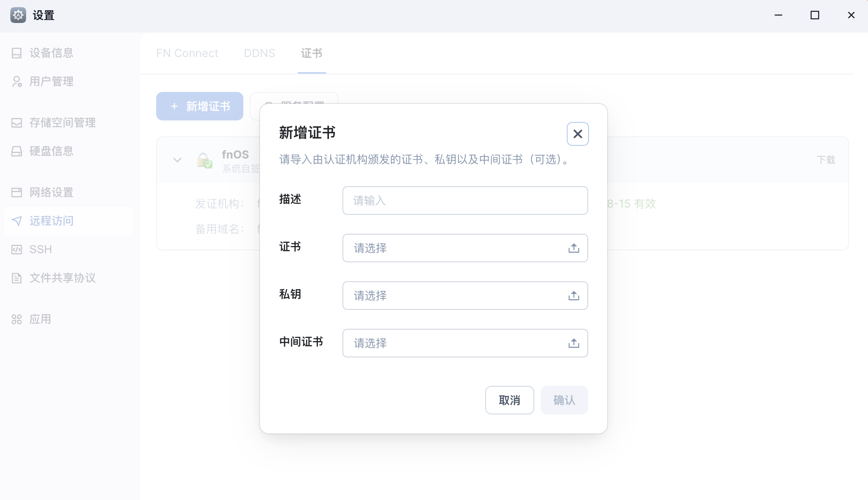Click the 取消 button

pyautogui.click(x=510, y=400)
